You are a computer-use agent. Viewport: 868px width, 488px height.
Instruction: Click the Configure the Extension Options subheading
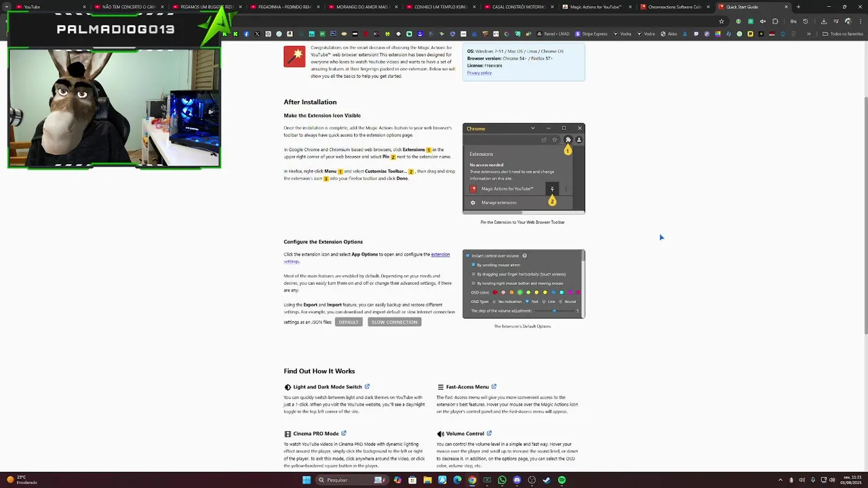(323, 242)
